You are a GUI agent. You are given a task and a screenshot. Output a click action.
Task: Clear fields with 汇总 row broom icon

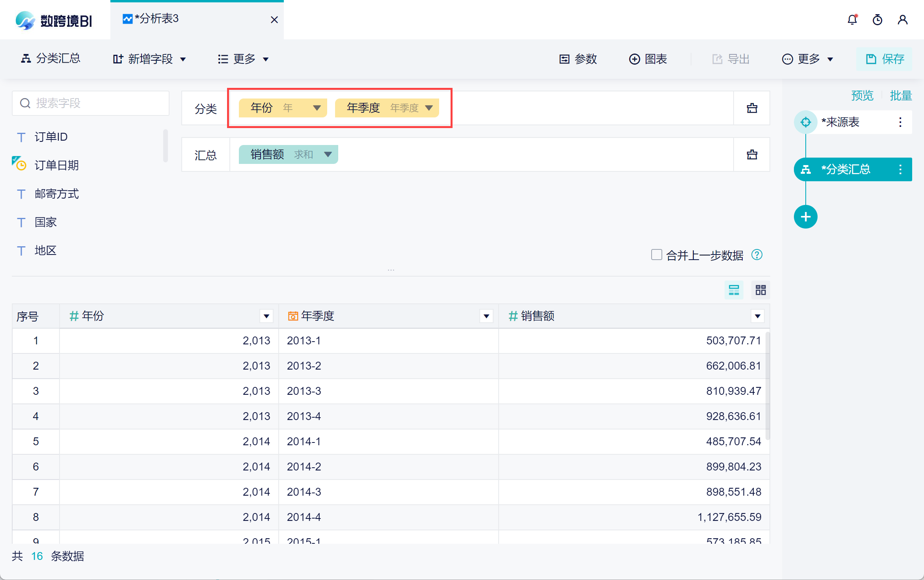coord(752,154)
